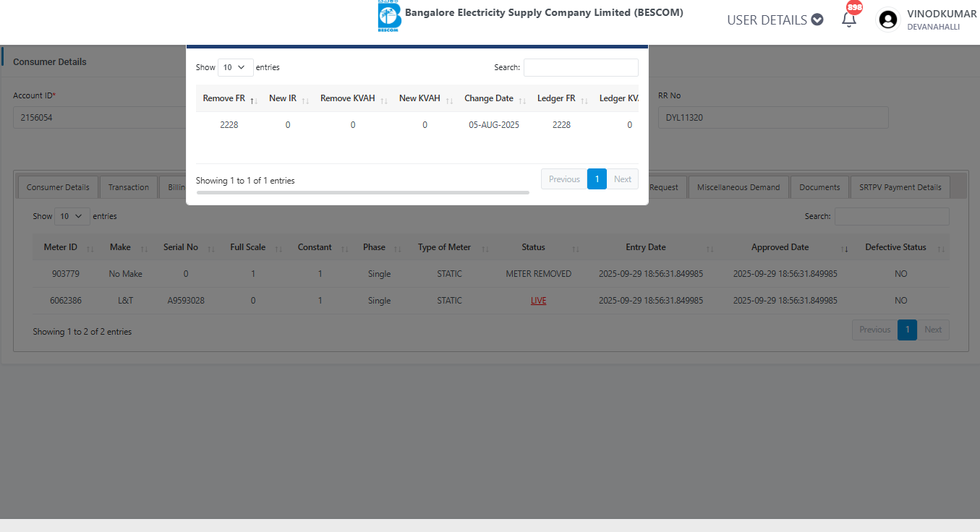Click the notification bell icon
Image resolution: width=980 pixels, height=532 pixels.
coord(848,20)
